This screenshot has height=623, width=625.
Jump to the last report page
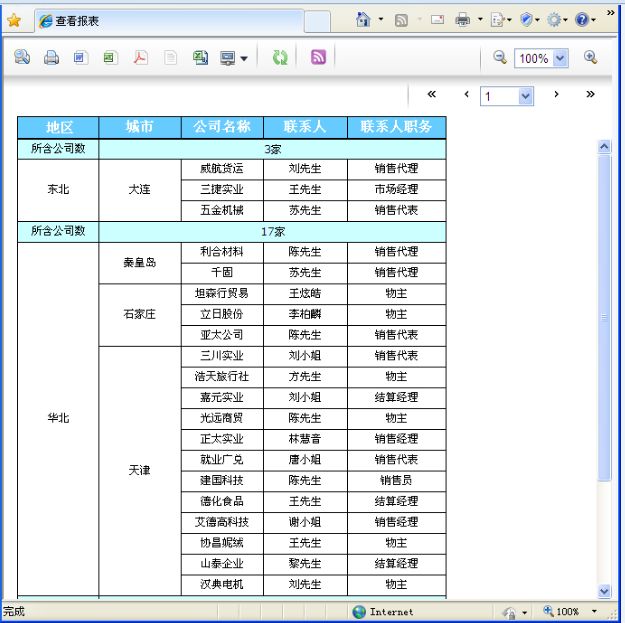(x=590, y=95)
